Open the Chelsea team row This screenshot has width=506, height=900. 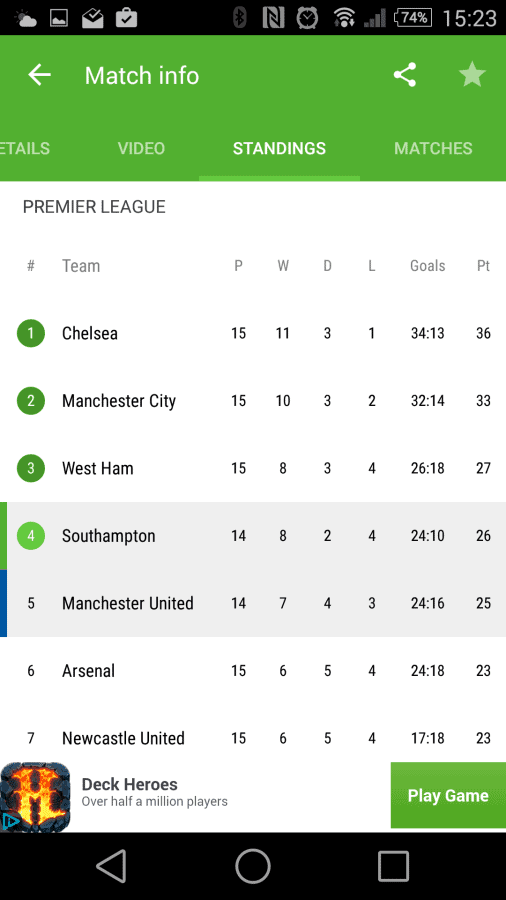[253, 333]
